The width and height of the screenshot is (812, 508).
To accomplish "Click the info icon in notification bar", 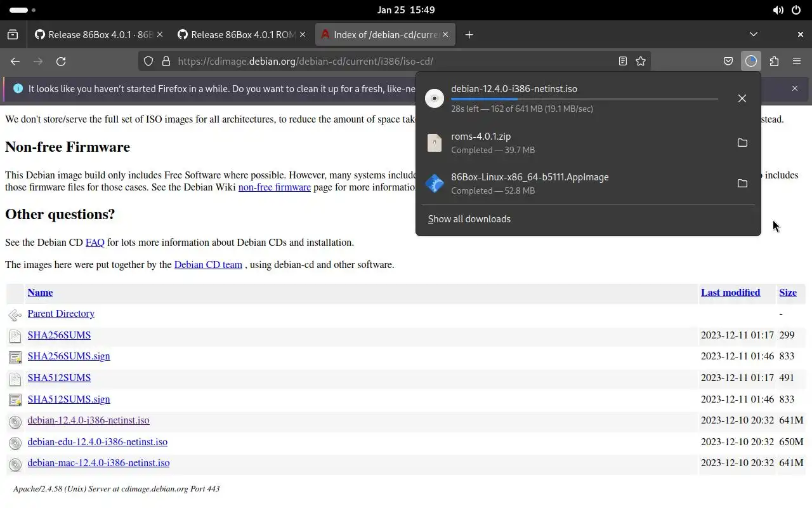I will (18, 89).
